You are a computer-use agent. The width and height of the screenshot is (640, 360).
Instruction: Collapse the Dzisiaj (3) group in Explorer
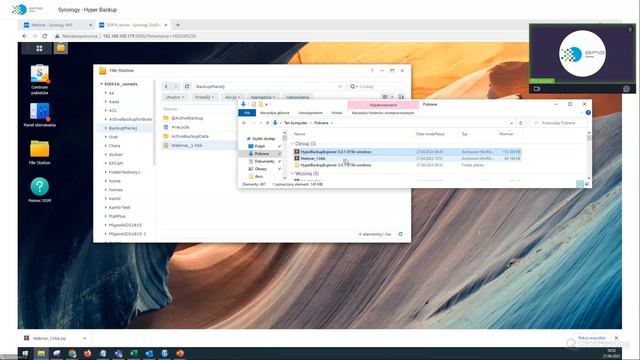(292, 144)
